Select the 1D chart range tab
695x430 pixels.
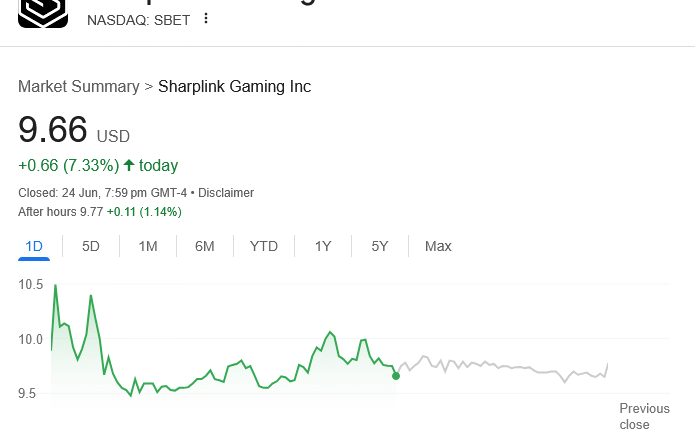click(34, 246)
